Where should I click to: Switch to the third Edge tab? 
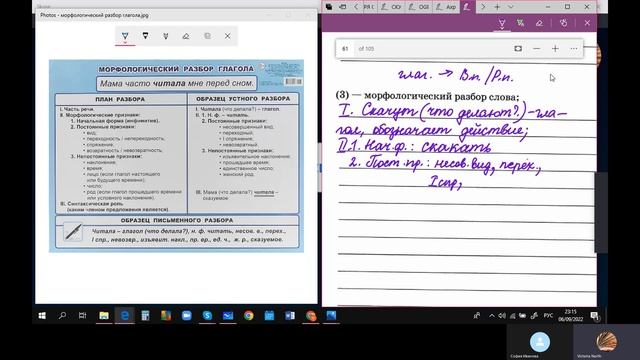418,7
